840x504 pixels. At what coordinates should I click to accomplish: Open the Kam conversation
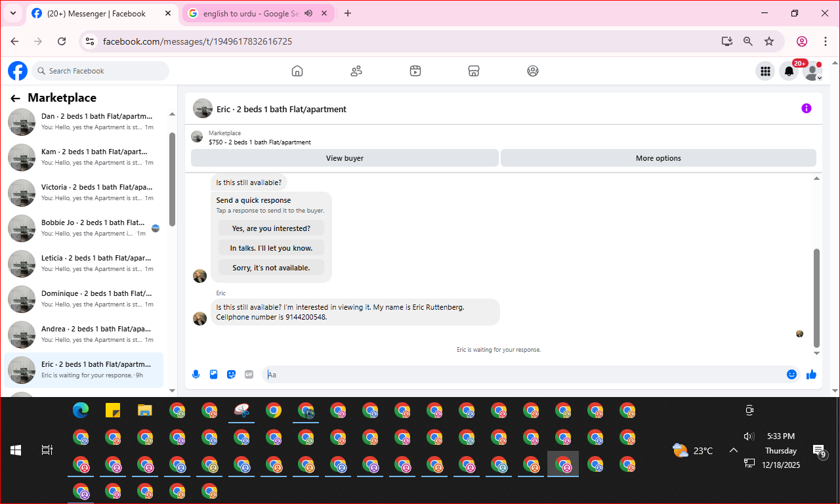(x=84, y=157)
